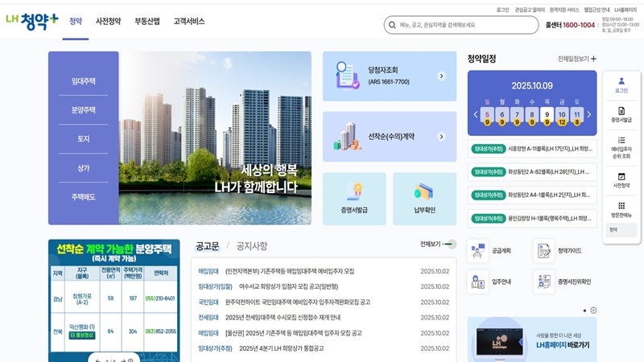Click the search input field

[x=461, y=25]
